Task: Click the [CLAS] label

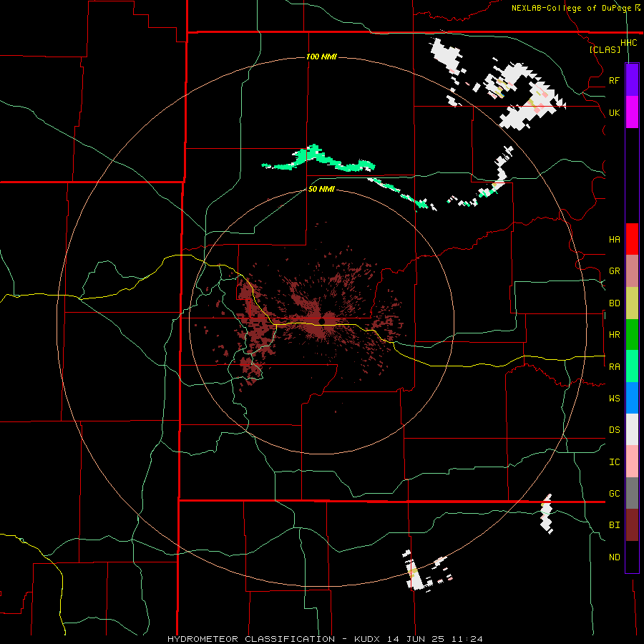Action: point(605,50)
